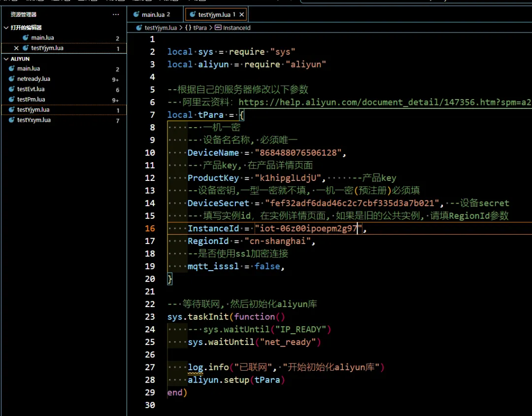The image size is (532, 416).
Task: Click the RegionId value "cn-shanghai"
Action: pyautogui.click(x=277, y=241)
